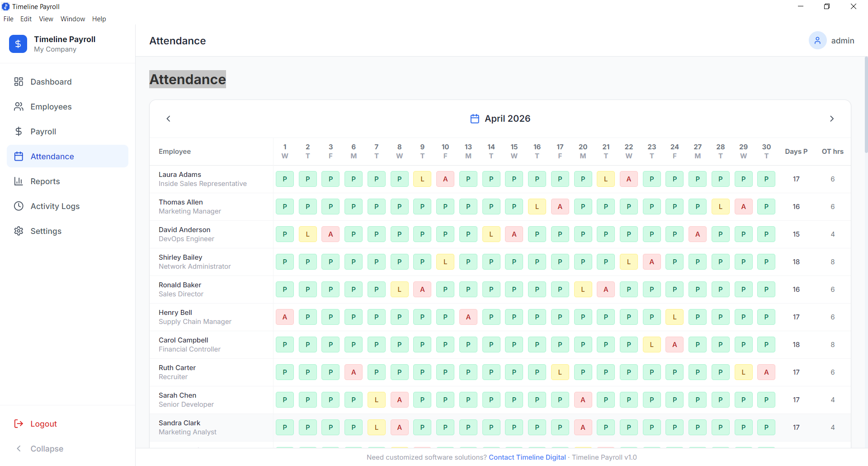The height and width of the screenshot is (466, 868).
Task: Open Settings with the gear icon
Action: click(19, 231)
